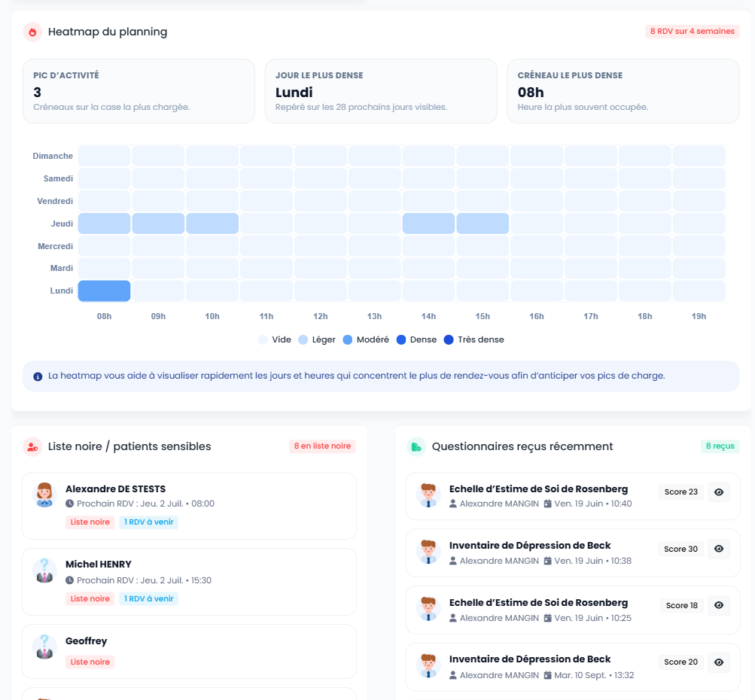This screenshot has height=700, width=755.
Task: Click Echelle d'Estime de Soi title at 10:40
Action: coord(538,489)
